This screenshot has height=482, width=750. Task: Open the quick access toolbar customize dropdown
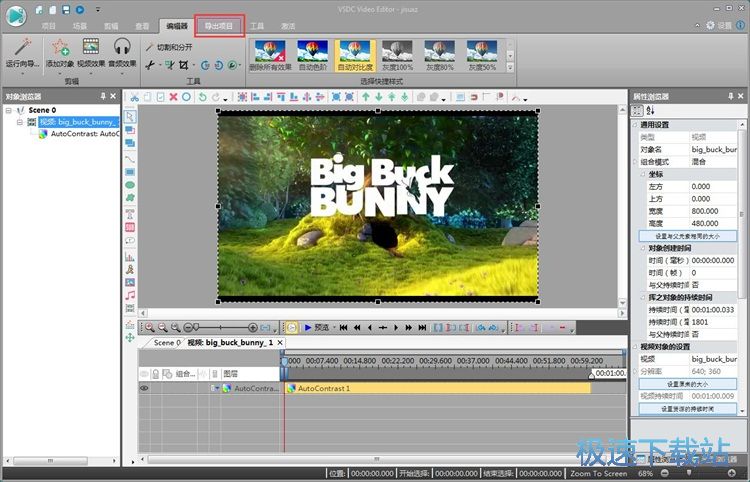pos(98,10)
